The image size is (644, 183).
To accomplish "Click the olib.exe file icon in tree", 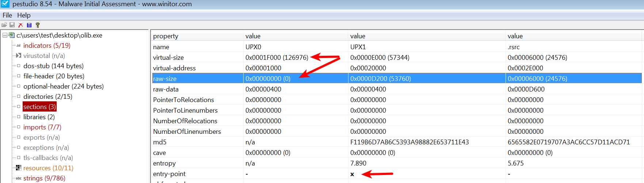I will coord(12,35).
